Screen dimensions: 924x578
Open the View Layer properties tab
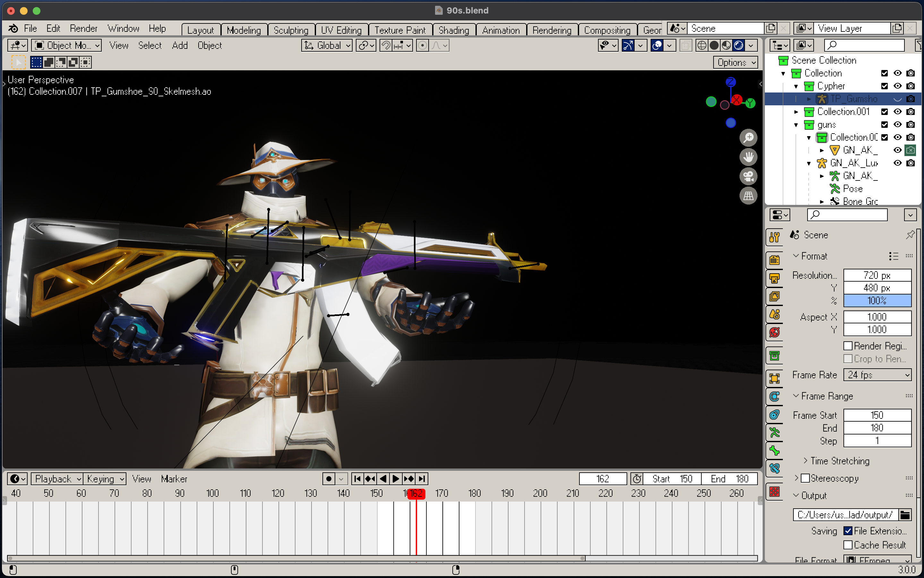point(774,296)
